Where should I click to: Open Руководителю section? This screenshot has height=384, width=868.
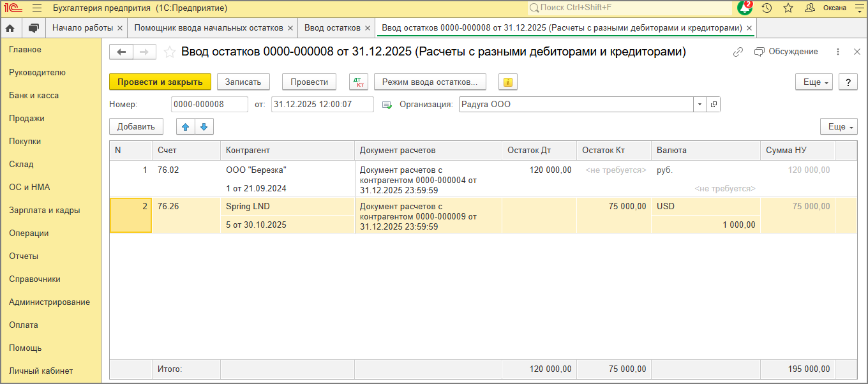click(37, 72)
